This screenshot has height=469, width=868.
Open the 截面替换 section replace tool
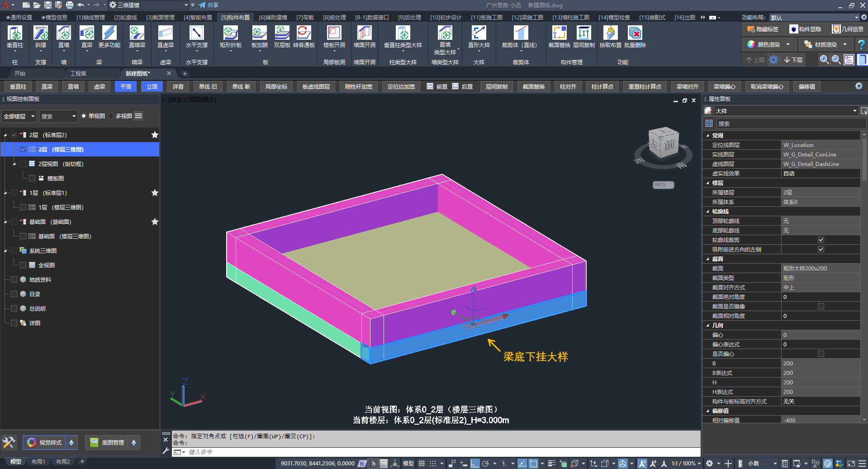pyautogui.click(x=560, y=37)
